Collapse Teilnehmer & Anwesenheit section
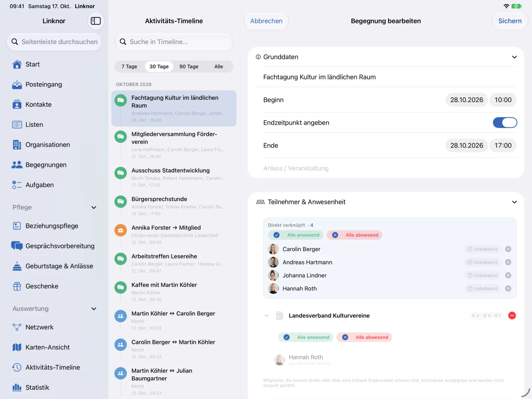This screenshot has height=399, width=532. tap(514, 202)
